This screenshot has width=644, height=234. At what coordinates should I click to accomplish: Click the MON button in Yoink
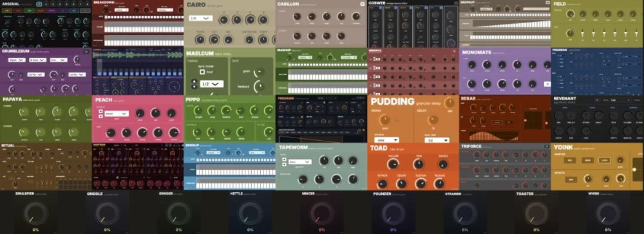point(588,160)
